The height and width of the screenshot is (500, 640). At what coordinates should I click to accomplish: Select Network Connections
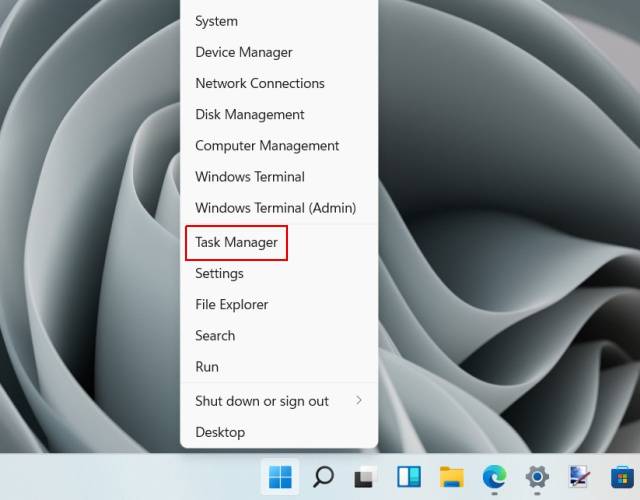(279, 83)
